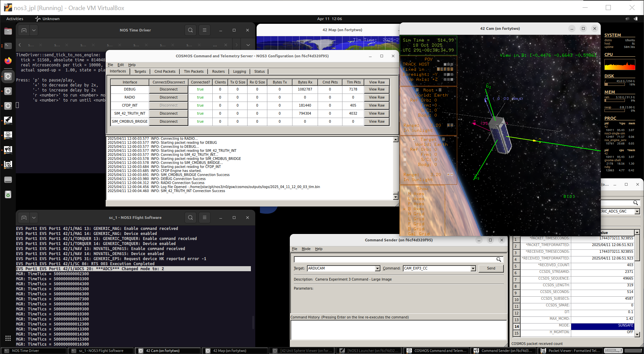Click the magnifier icon in Command Sender
This screenshot has width=644, height=354.
click(x=499, y=259)
